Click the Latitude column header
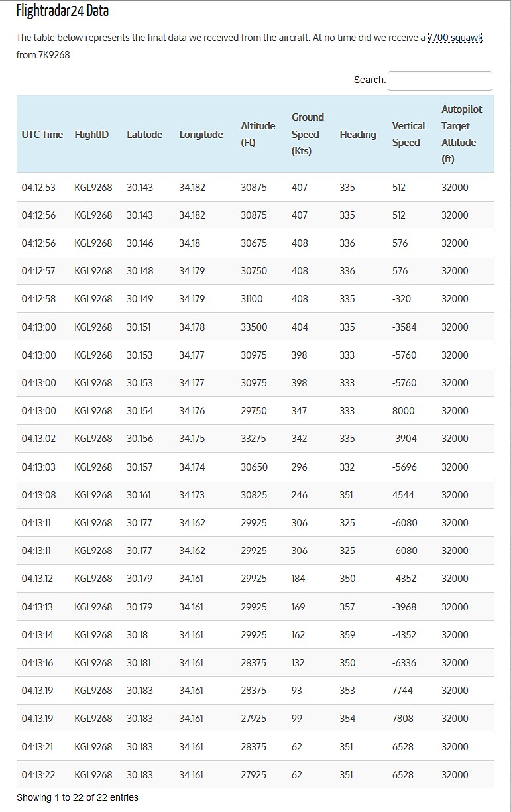511x812 pixels. coord(144,135)
